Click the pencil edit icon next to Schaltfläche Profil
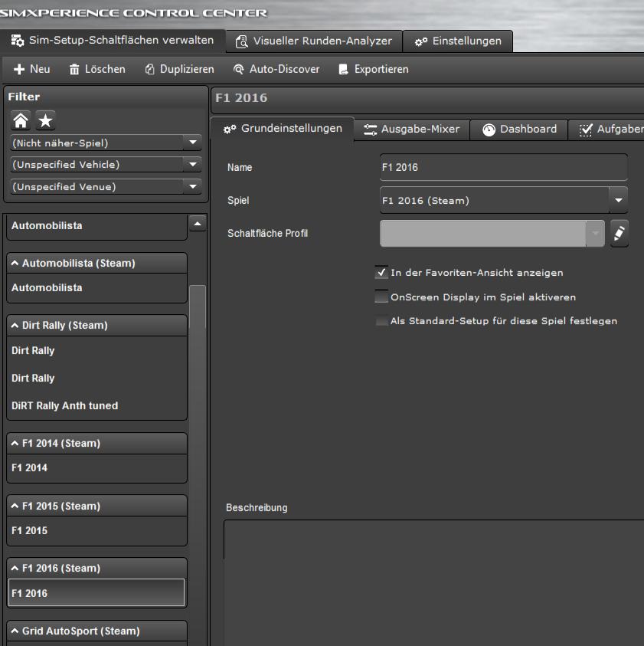This screenshot has width=644, height=646. [619, 233]
